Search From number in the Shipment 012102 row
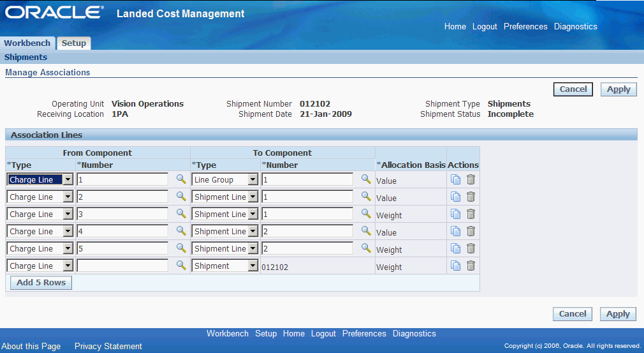Viewport: 644px width, 353px height. (x=181, y=265)
